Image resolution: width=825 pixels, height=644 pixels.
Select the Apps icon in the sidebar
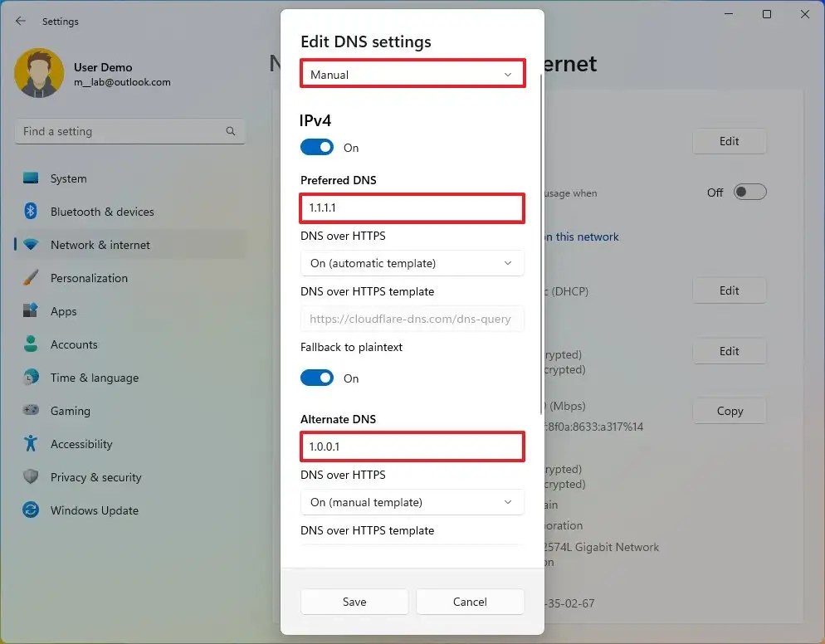coord(30,311)
